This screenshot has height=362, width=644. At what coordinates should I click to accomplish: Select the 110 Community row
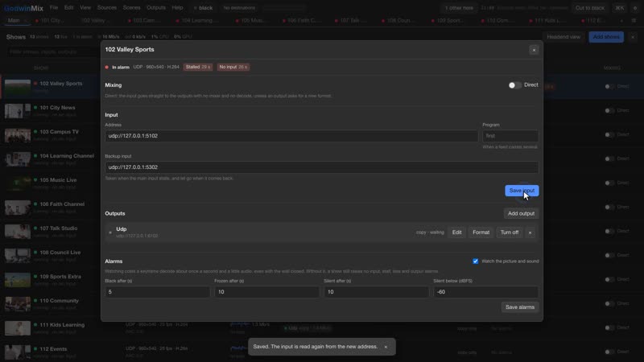pos(50,304)
